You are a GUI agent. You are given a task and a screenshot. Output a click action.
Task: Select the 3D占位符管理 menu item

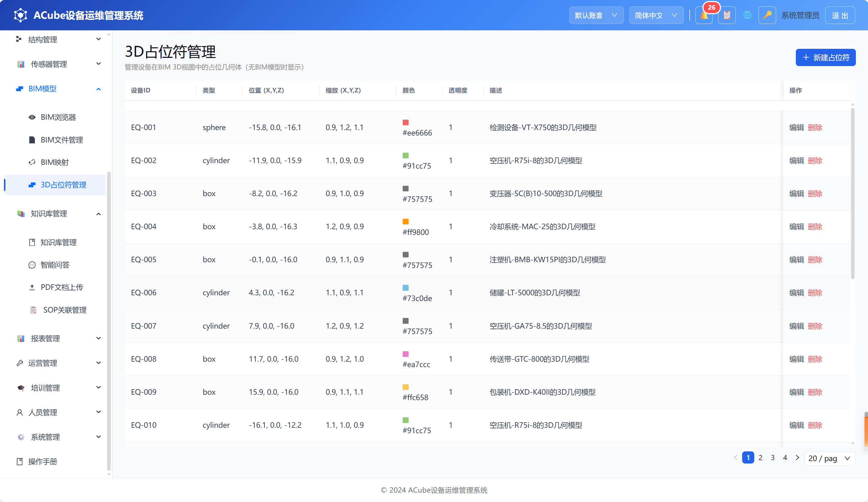[55, 185]
